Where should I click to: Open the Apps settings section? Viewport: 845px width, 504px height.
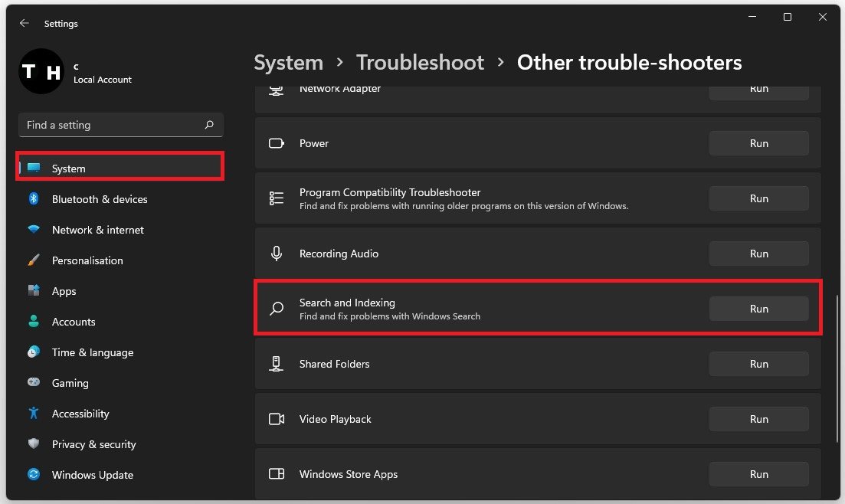tap(64, 291)
